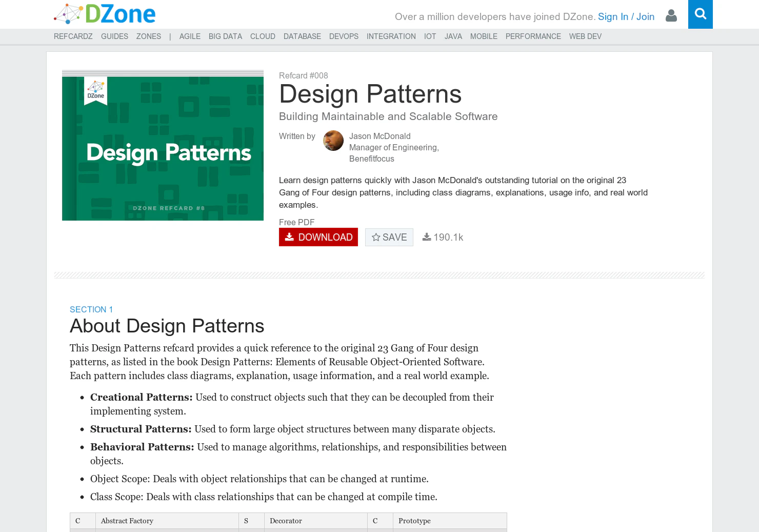This screenshot has width=759, height=532.
Task: Click Jason McDonald's avatar photo
Action: coord(333,141)
